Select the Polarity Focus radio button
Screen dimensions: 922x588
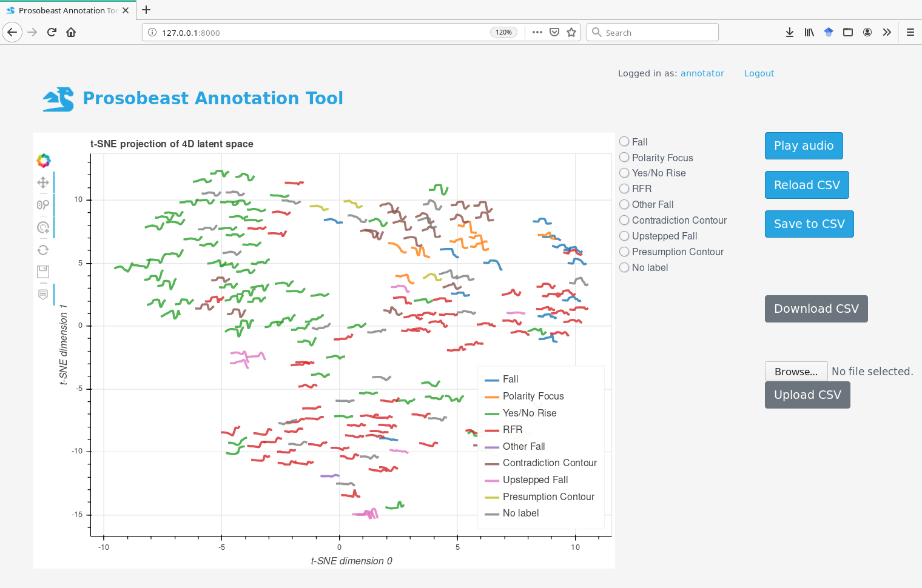[x=624, y=157]
